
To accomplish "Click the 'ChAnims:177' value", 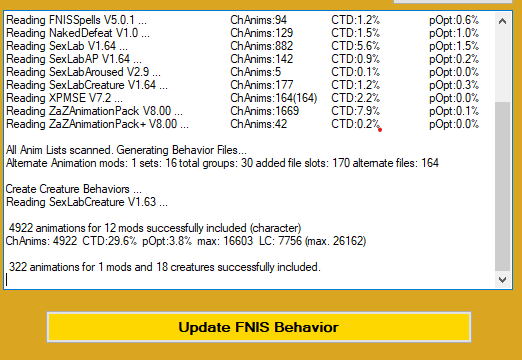I will click(x=262, y=85).
